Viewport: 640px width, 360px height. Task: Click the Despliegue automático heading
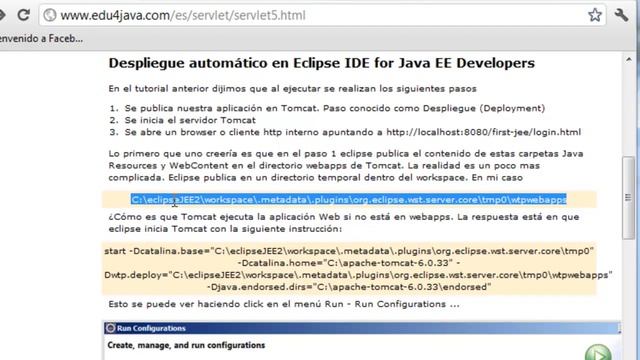(x=322, y=63)
